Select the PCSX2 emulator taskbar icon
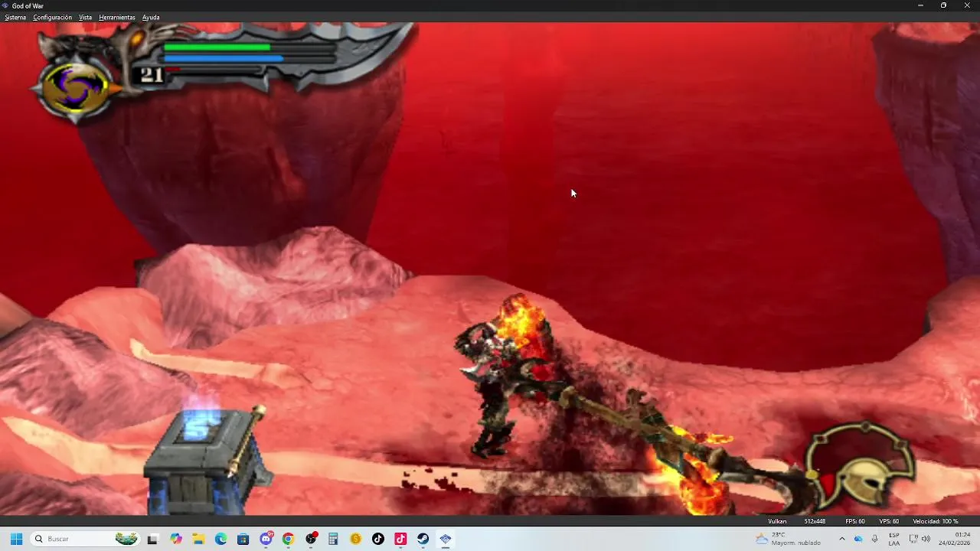980x551 pixels. [446, 539]
